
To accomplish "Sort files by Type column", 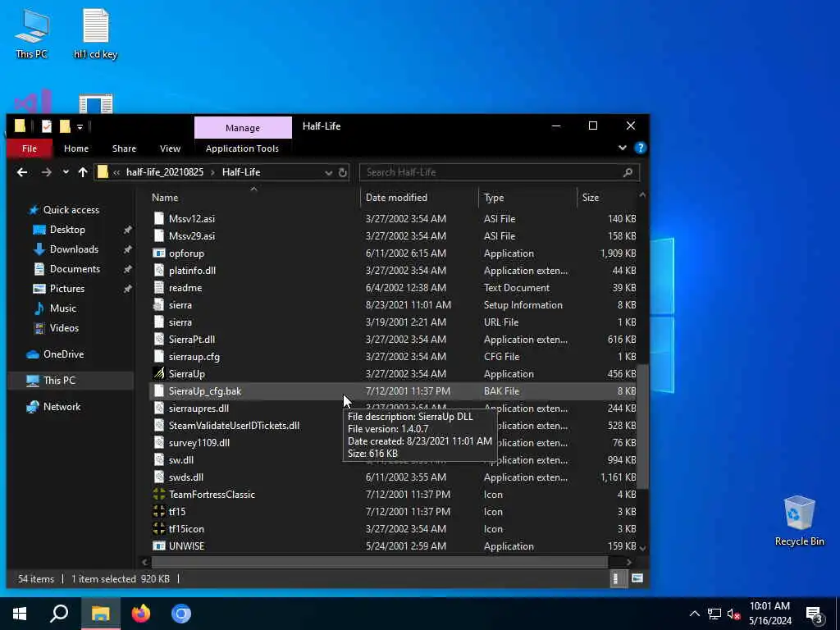I will (527, 198).
